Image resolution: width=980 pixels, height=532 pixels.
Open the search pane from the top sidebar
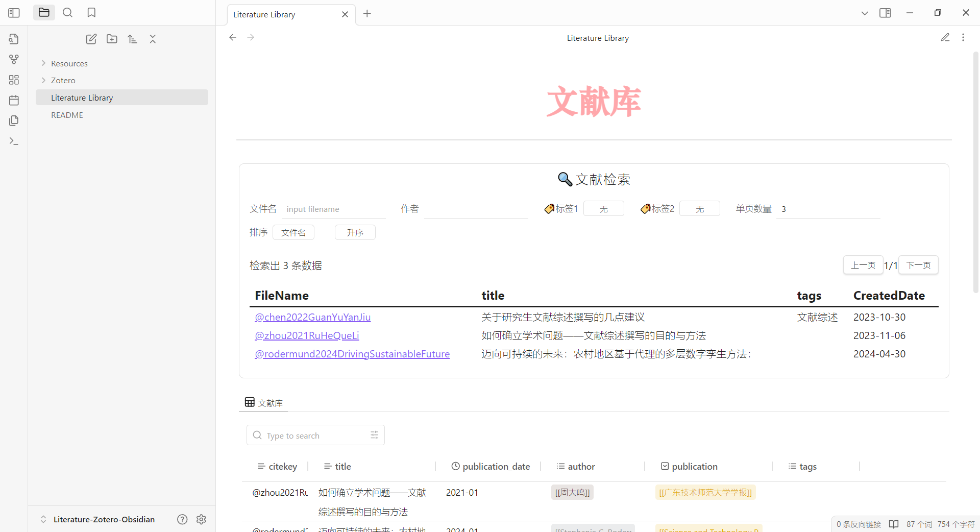(x=67, y=12)
